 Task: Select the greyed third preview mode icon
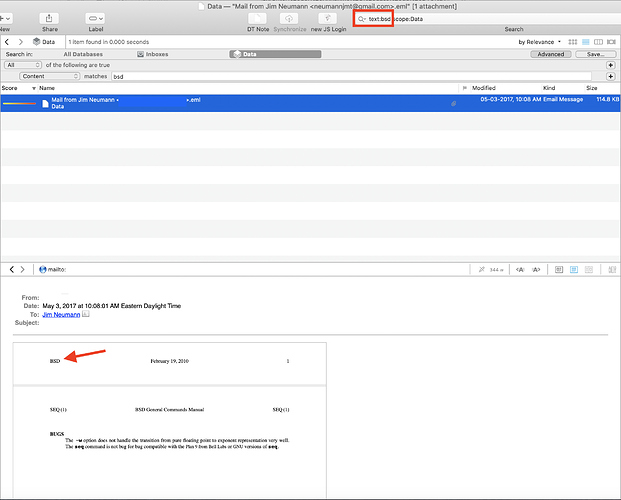589,269
